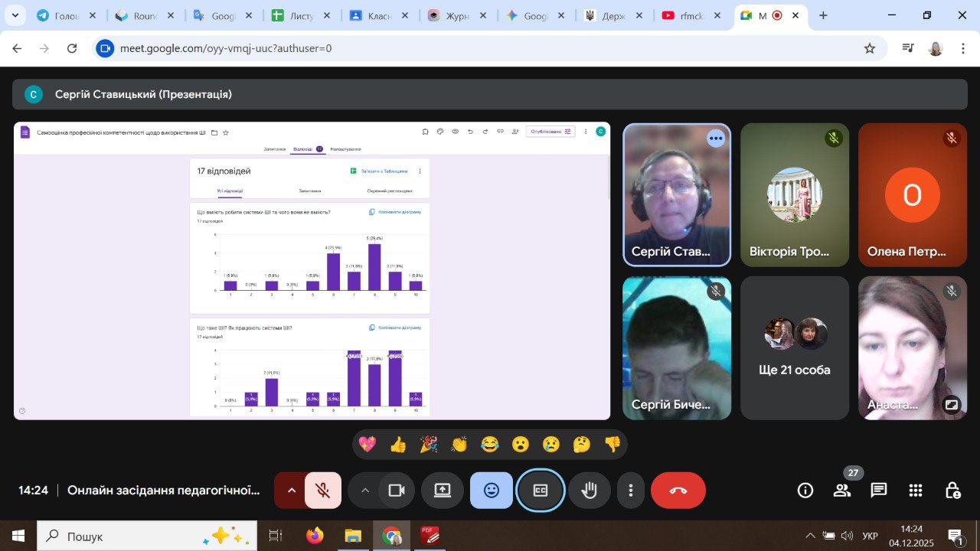Send the clapping hands reaction

click(459, 445)
